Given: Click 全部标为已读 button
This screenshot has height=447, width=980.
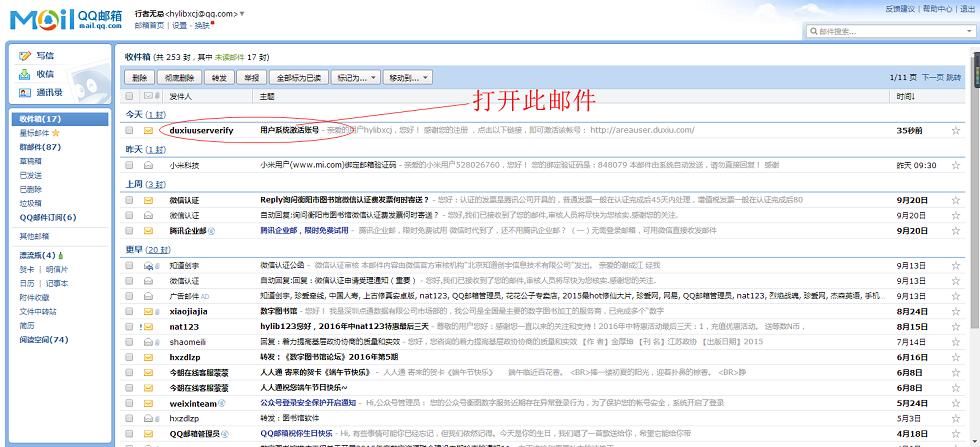Looking at the screenshot, I should point(299,78).
